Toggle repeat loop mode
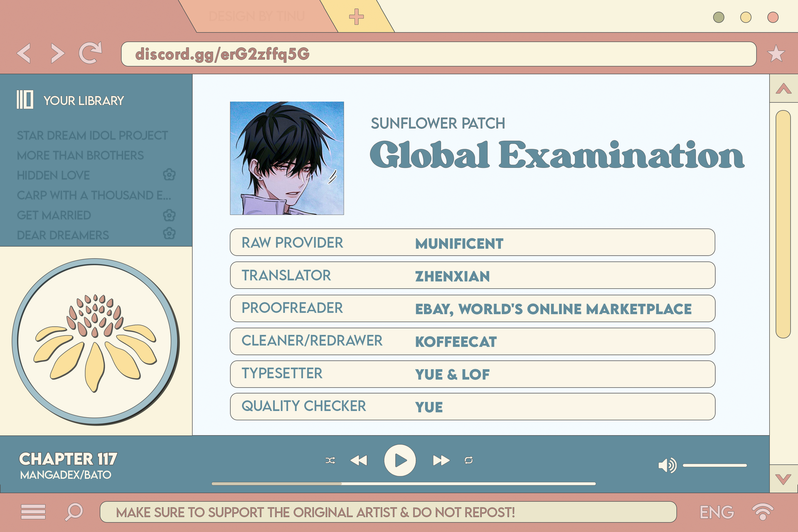 pyautogui.click(x=468, y=460)
